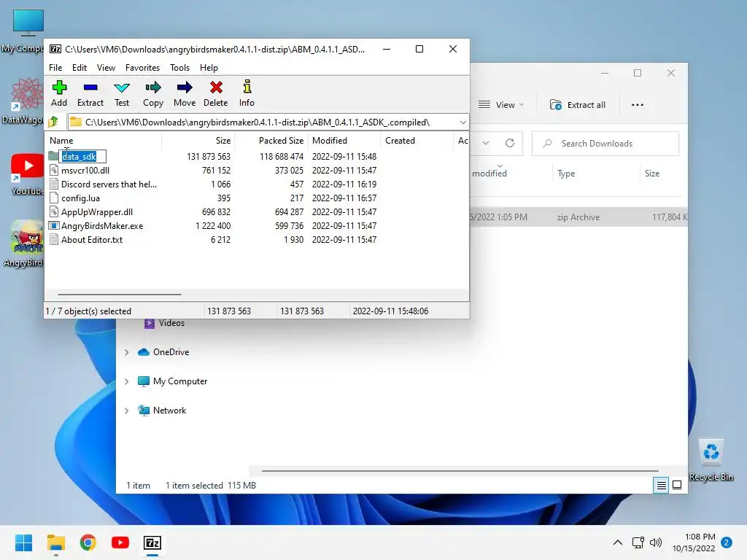Click the refresh icon in Explorer
Screen dimensions: 747x560
[x=510, y=143]
